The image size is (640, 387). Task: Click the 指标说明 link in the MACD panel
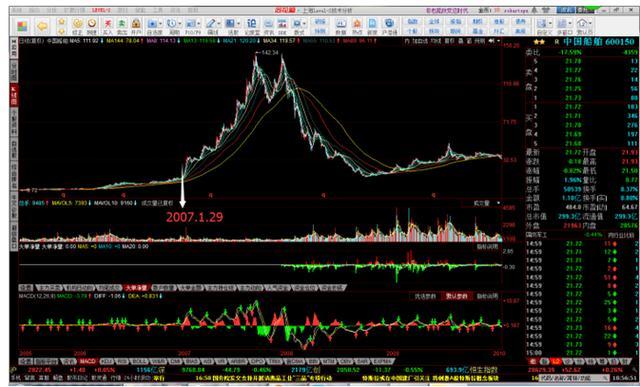click(x=487, y=296)
